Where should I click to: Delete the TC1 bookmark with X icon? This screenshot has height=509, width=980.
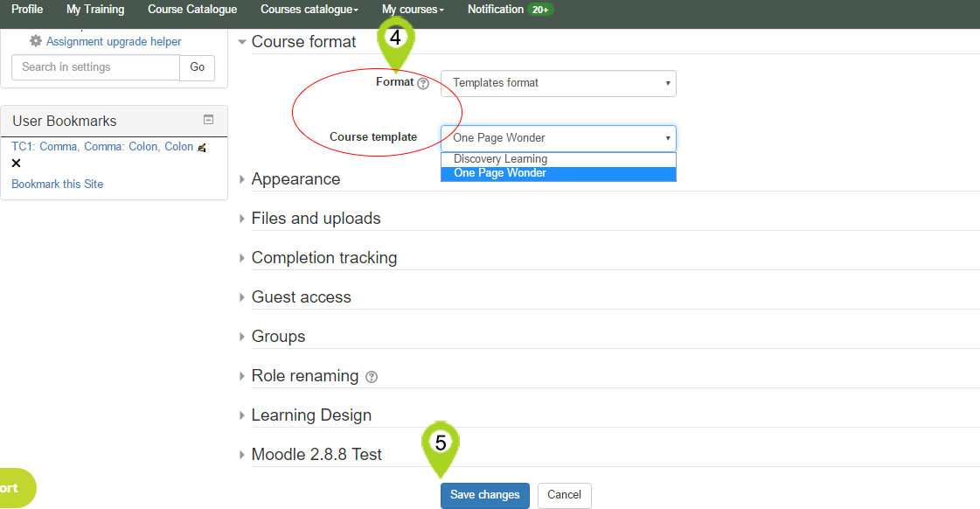point(17,164)
